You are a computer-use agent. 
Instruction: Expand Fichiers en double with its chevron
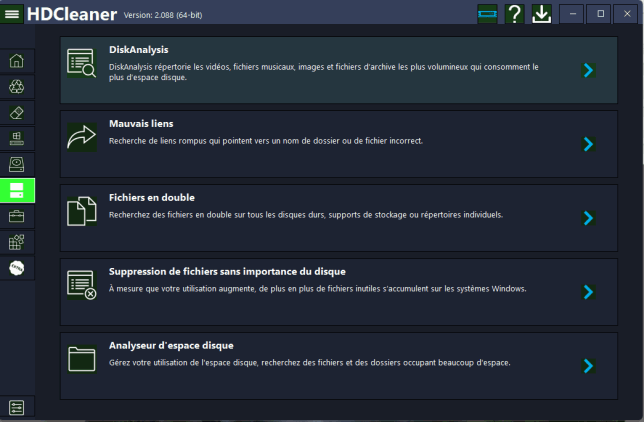coord(589,218)
